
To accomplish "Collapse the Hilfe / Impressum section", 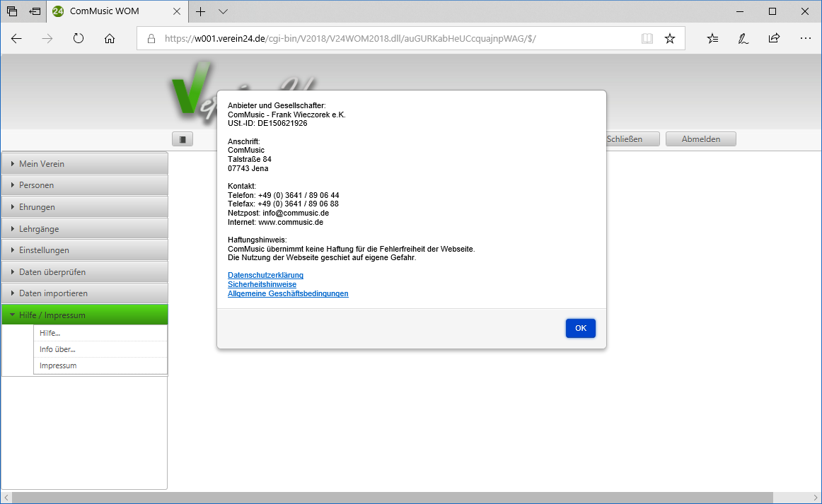I will [84, 315].
